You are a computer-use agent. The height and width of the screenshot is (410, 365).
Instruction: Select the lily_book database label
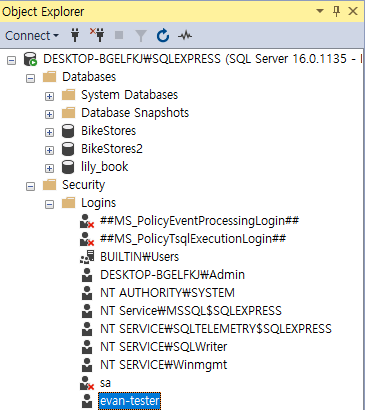pos(105,167)
